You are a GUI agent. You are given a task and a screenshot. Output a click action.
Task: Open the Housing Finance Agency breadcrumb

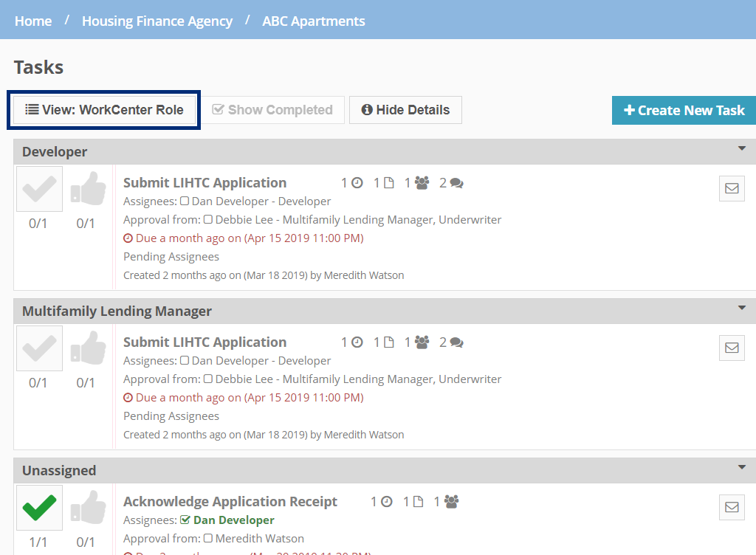[157, 21]
